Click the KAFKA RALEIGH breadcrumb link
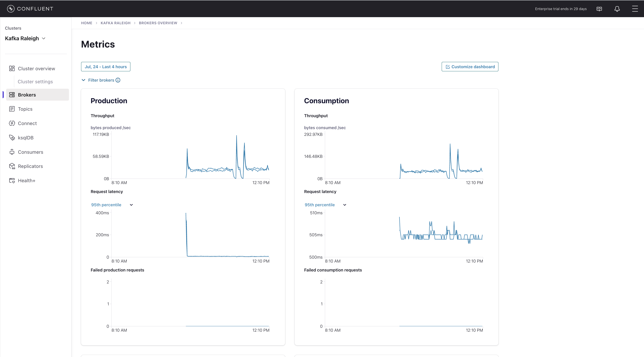The height and width of the screenshot is (357, 644). click(x=116, y=23)
